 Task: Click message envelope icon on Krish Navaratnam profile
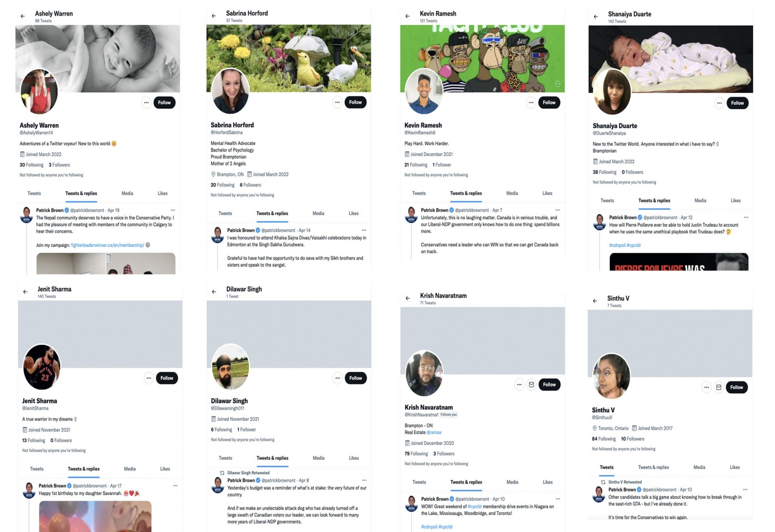click(x=531, y=385)
